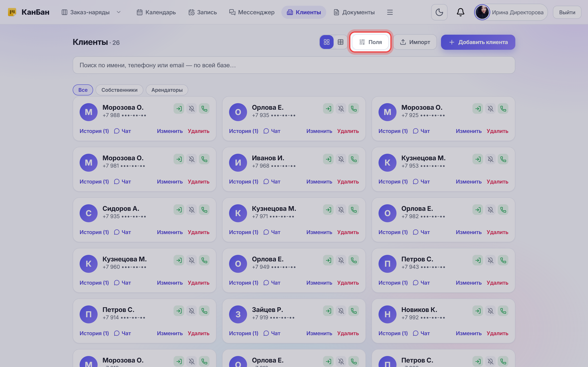Viewport: 588px width, 367px height.
Task: Switch to table view
Action: [x=340, y=42]
